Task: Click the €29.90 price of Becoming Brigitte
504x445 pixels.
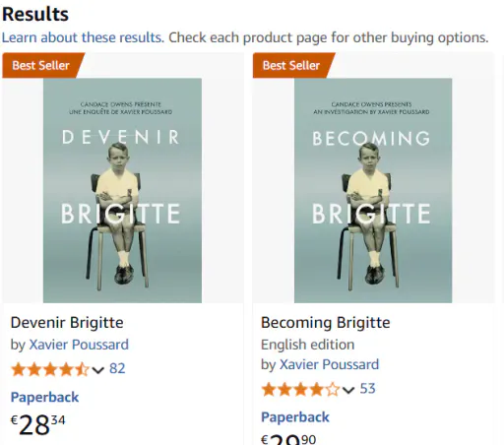Action: pyautogui.click(x=288, y=439)
